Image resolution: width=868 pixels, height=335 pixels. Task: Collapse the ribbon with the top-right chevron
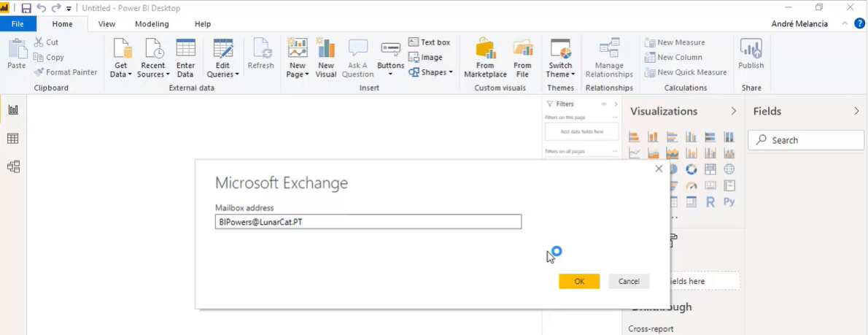click(x=845, y=24)
